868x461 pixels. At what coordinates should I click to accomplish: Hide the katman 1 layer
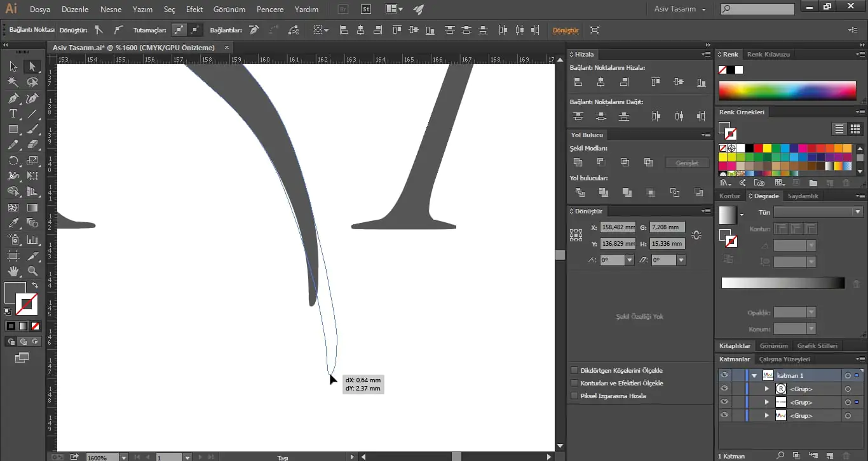pos(724,375)
